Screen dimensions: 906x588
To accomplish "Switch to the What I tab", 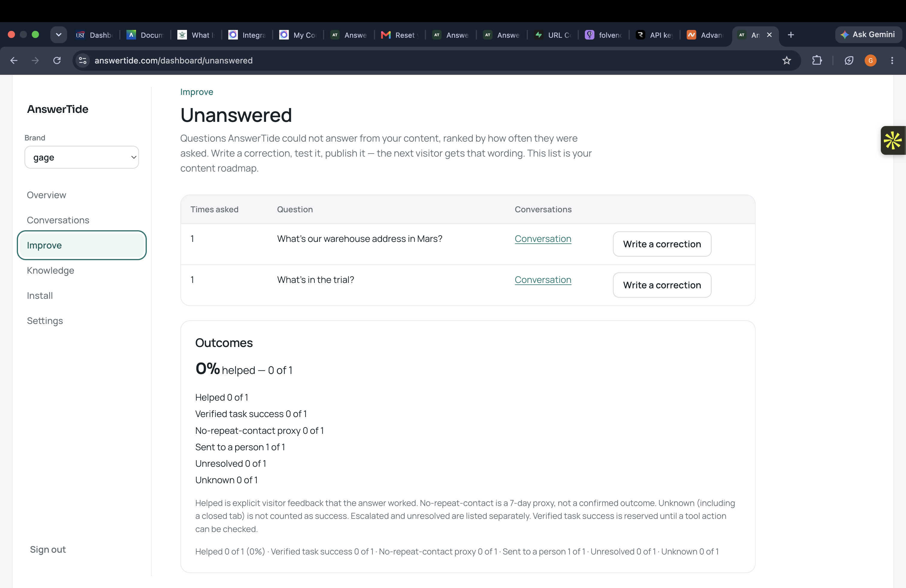I will (196, 35).
